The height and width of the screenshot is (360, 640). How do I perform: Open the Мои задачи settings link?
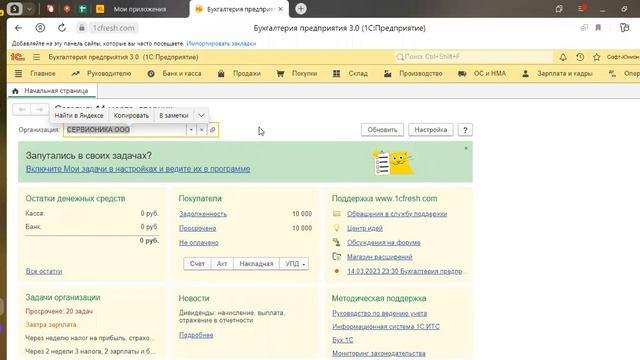coord(138,169)
